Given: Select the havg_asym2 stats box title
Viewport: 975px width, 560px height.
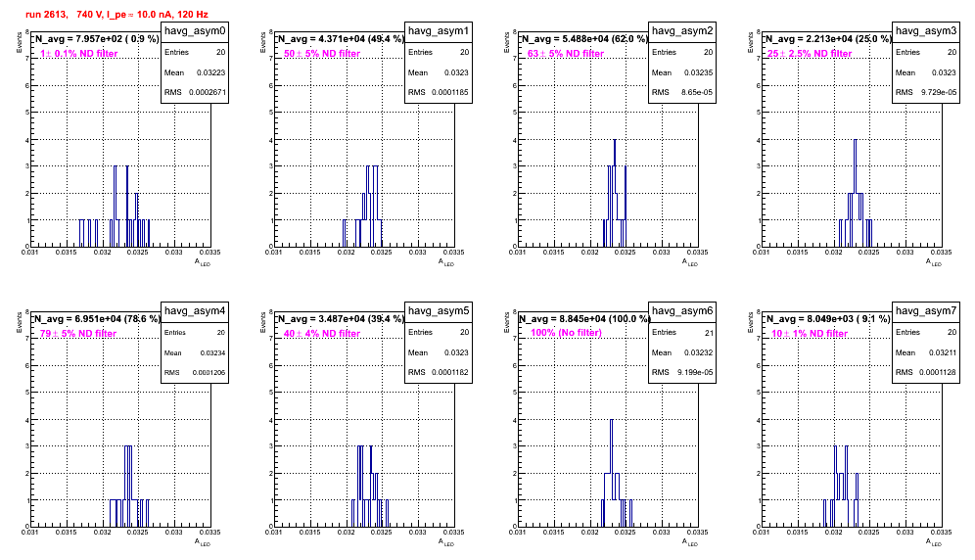Looking at the screenshot, I should 682,30.
